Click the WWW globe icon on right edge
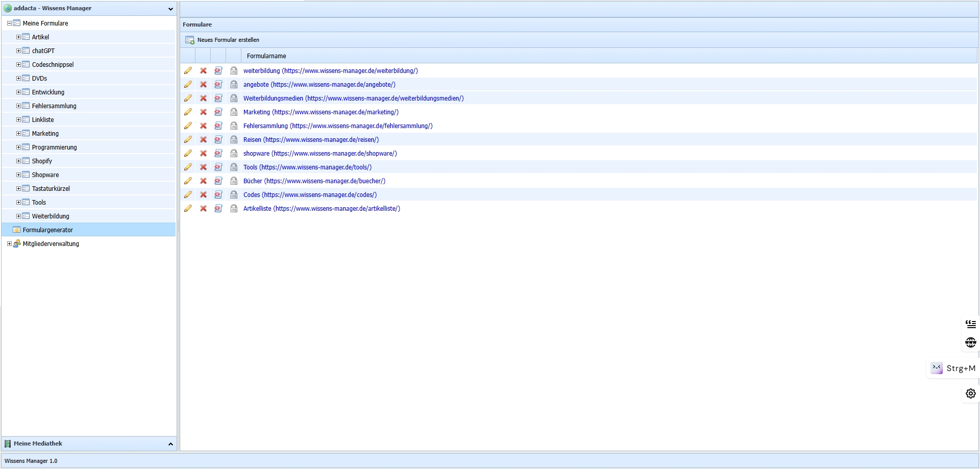 (x=970, y=342)
